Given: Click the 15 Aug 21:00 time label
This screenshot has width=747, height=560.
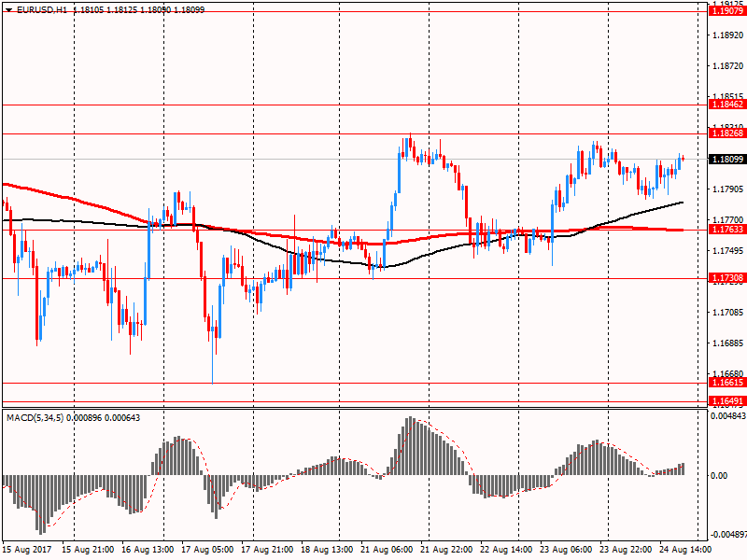Looking at the screenshot, I should click(x=88, y=550).
